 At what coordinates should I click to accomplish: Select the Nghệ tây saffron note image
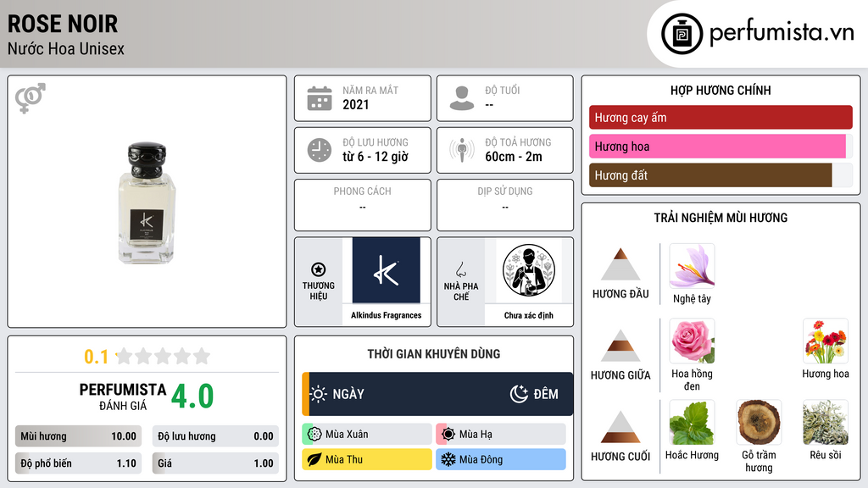[692, 265]
